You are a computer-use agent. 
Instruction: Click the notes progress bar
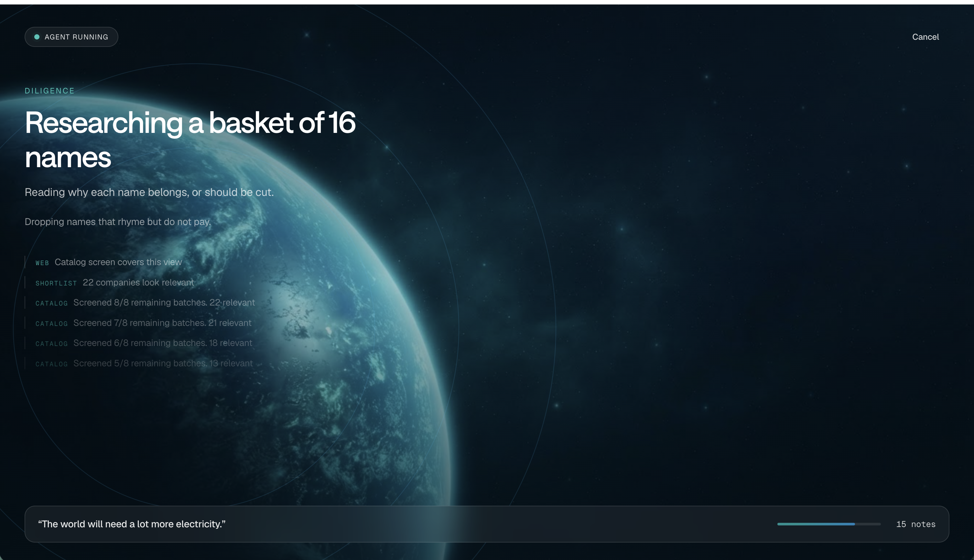pyautogui.click(x=828, y=524)
